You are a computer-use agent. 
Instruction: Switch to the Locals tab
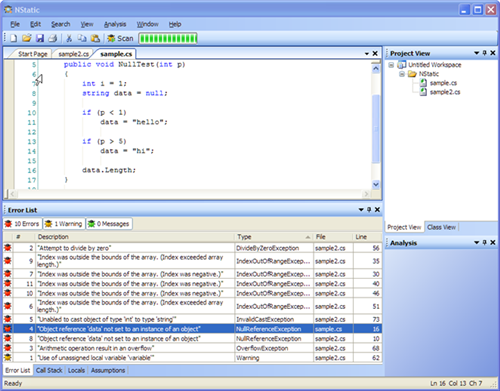click(76, 370)
